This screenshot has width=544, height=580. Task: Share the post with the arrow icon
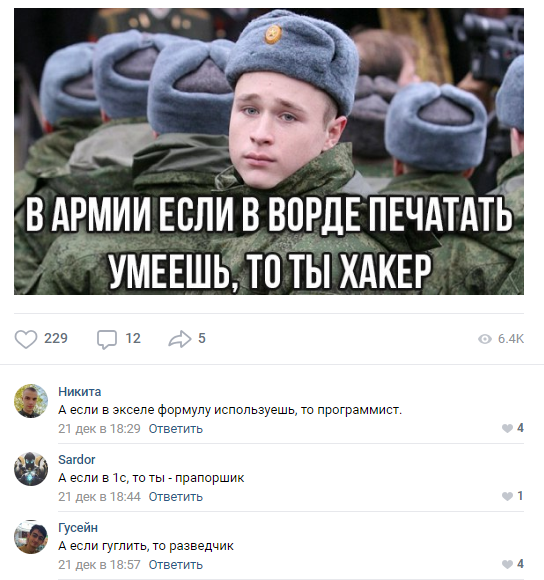click(x=180, y=339)
